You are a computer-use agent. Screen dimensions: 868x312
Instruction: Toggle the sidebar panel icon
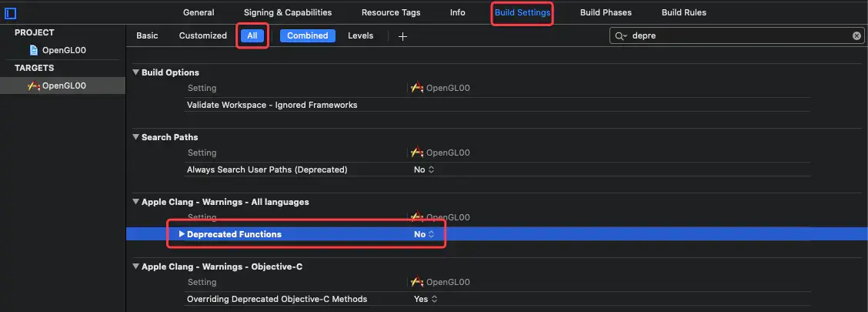10,13
